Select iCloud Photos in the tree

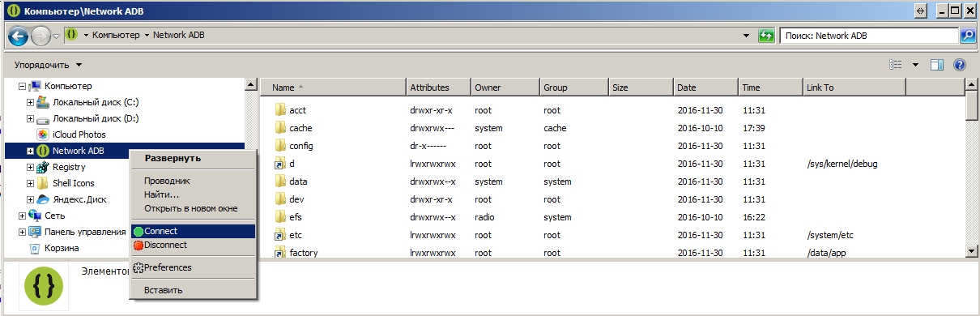[79, 135]
